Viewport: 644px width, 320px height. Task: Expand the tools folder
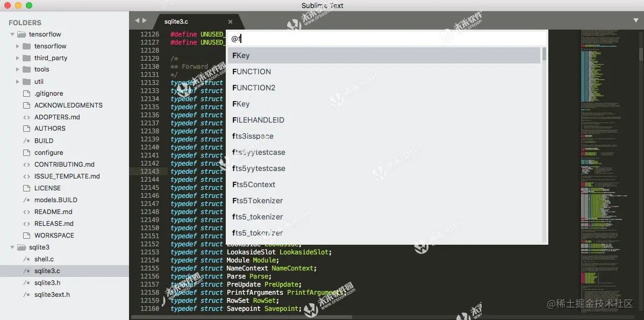point(18,69)
